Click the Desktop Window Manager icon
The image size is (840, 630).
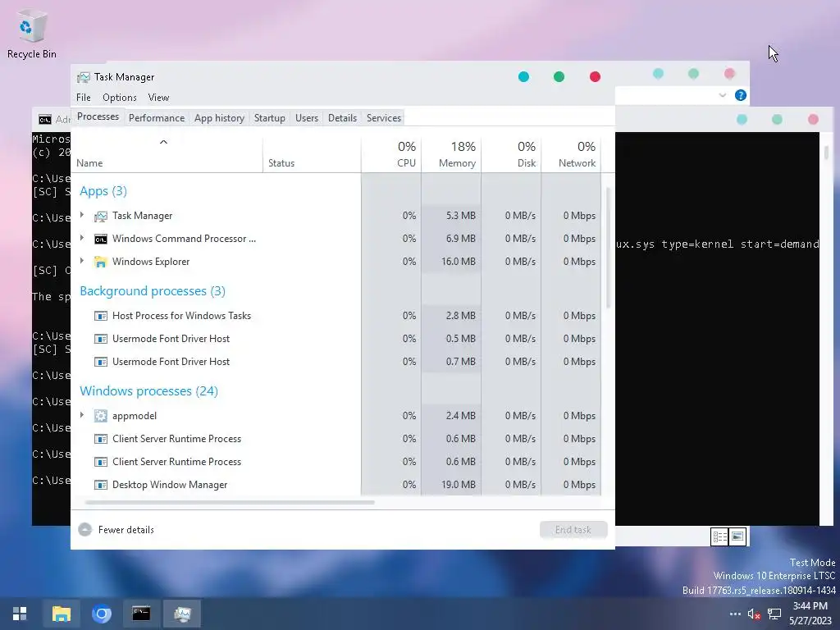coord(101,484)
